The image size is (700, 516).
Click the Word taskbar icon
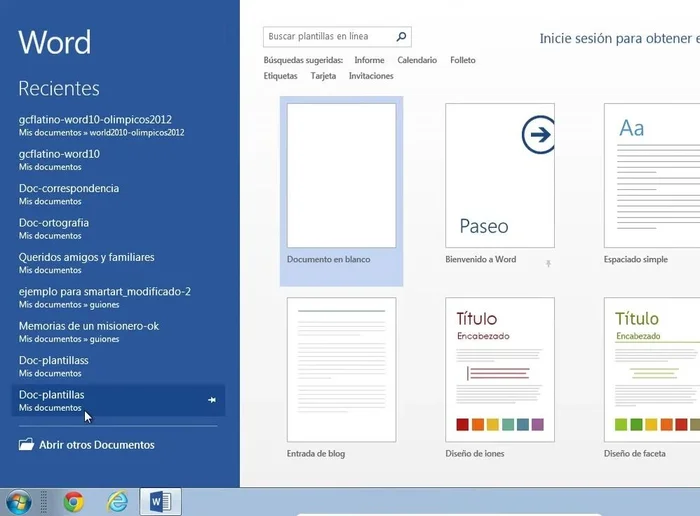pyautogui.click(x=160, y=502)
